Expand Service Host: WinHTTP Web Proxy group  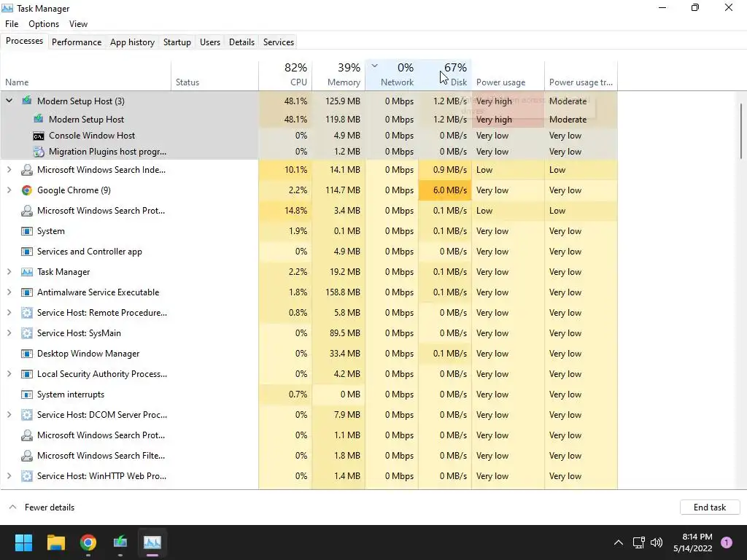(x=9, y=476)
